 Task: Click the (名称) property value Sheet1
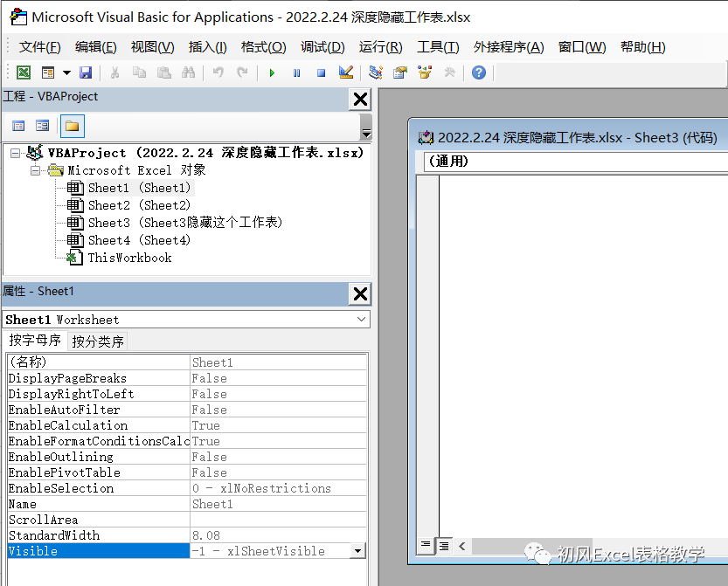coord(278,362)
